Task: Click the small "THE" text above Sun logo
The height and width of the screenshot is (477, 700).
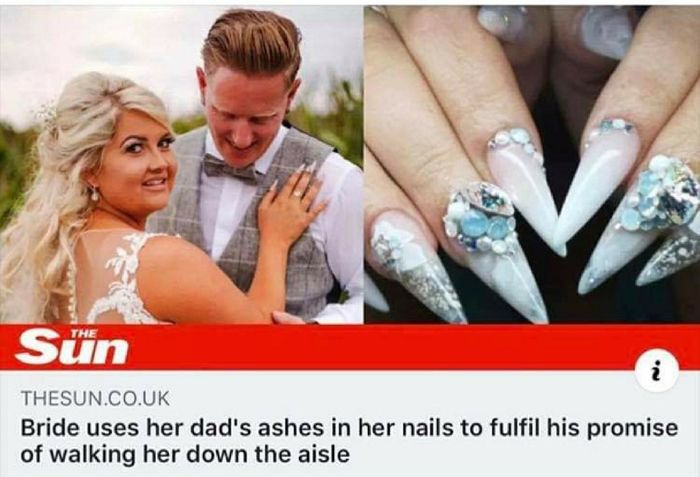Action: [x=84, y=333]
